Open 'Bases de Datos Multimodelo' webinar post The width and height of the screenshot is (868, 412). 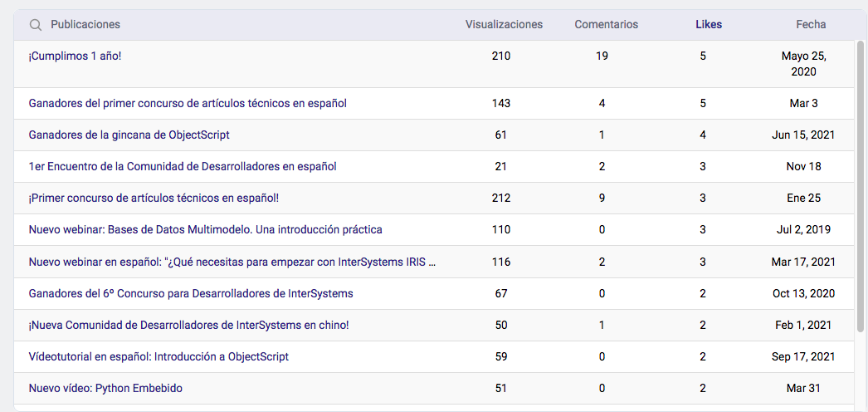click(205, 229)
